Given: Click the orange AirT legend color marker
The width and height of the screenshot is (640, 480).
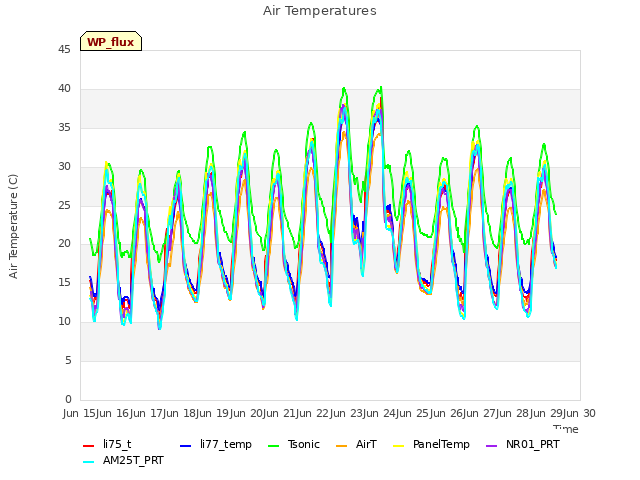Looking at the screenshot, I should 342,446.
